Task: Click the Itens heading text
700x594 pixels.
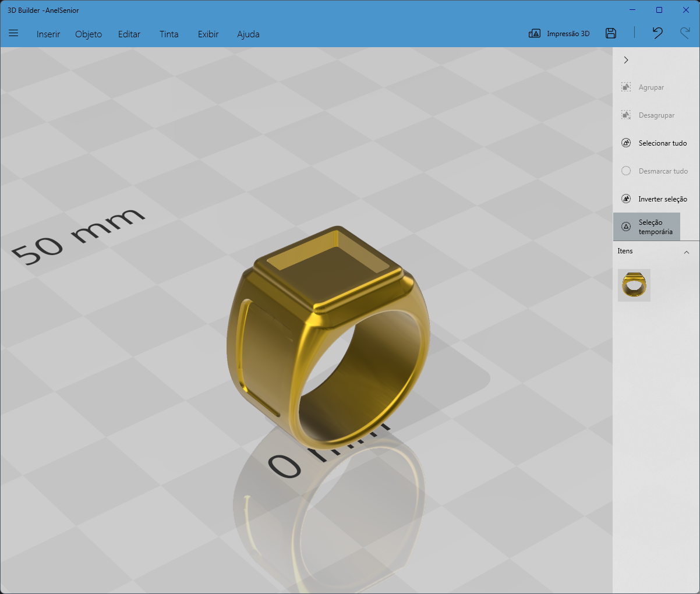Action: tap(625, 251)
